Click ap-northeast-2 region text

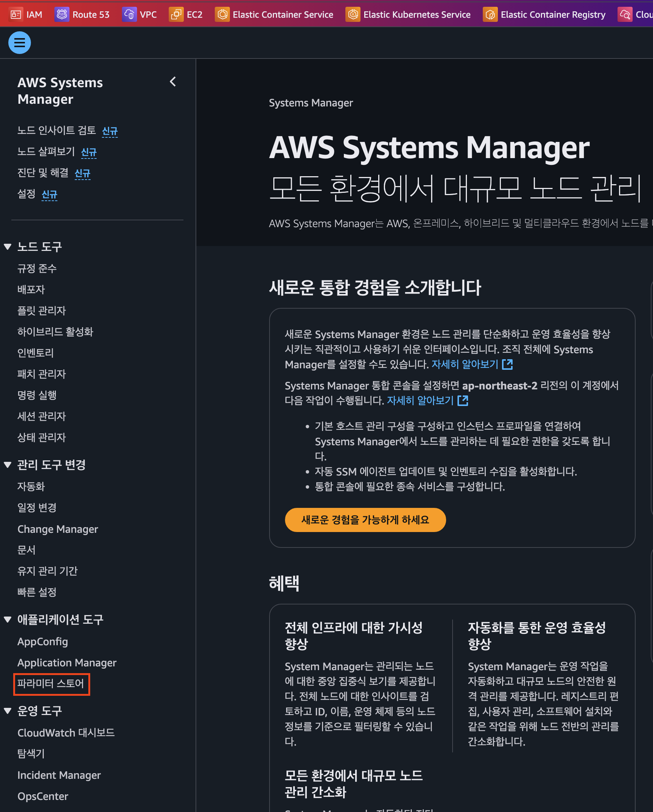pos(500,386)
